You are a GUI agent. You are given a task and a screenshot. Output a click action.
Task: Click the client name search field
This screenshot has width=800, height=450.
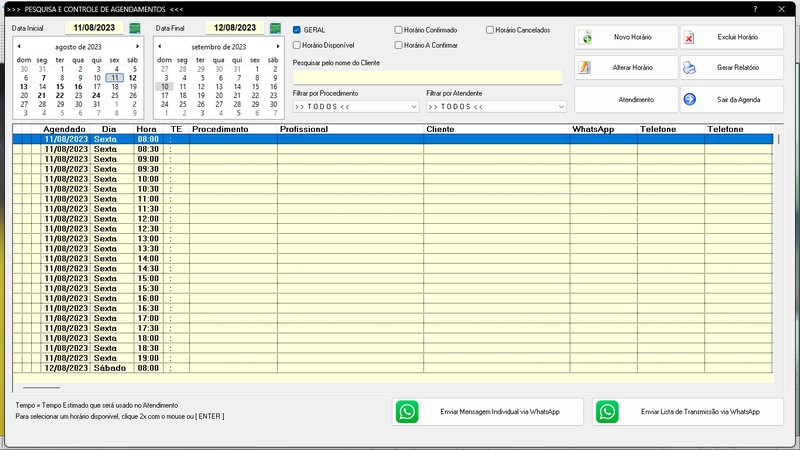coord(428,77)
